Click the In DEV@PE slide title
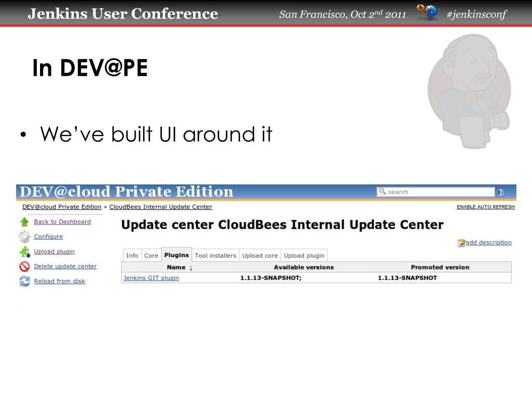Viewport: 532px width, 399px height. pos(90,68)
